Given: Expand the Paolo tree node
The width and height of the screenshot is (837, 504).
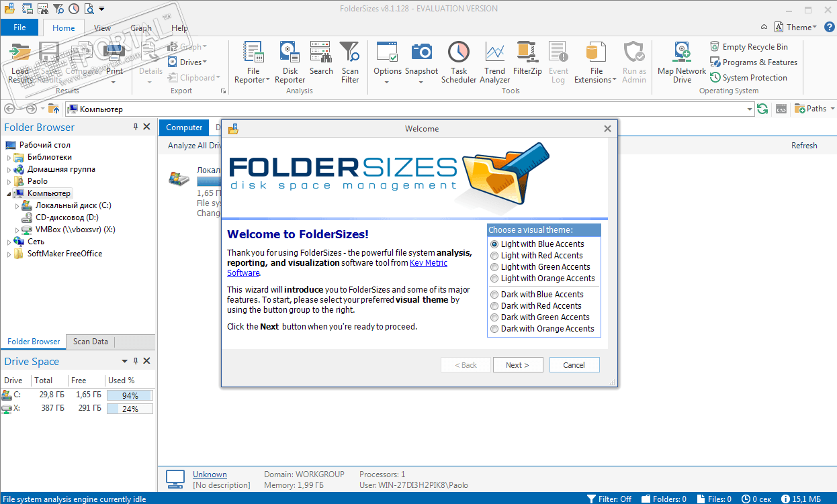Looking at the screenshot, I should pyautogui.click(x=9, y=181).
